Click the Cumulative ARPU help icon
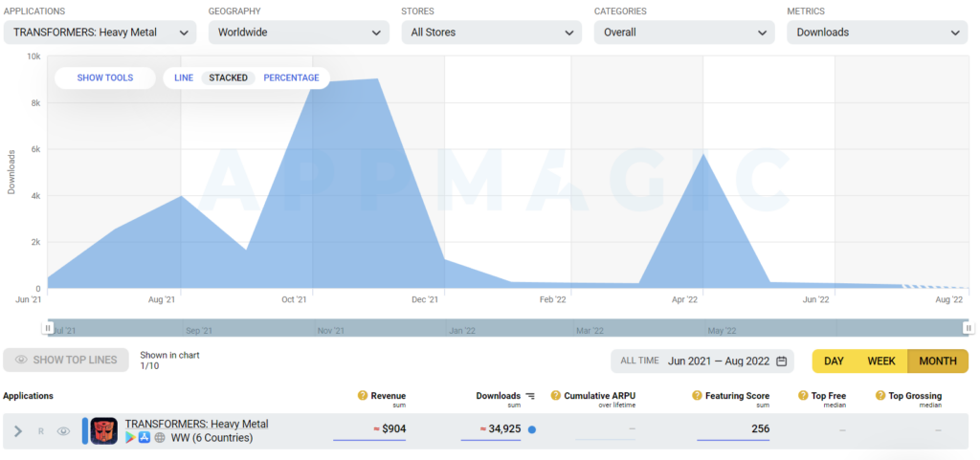 [556, 396]
